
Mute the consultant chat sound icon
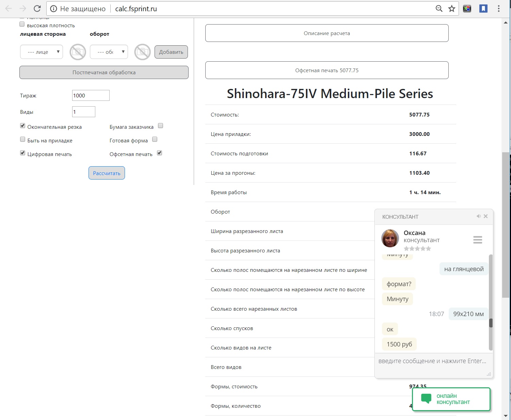pos(479,216)
